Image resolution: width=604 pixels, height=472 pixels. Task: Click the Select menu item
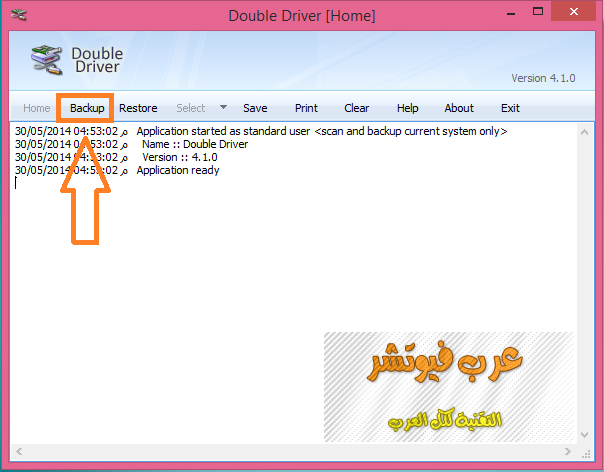click(191, 108)
